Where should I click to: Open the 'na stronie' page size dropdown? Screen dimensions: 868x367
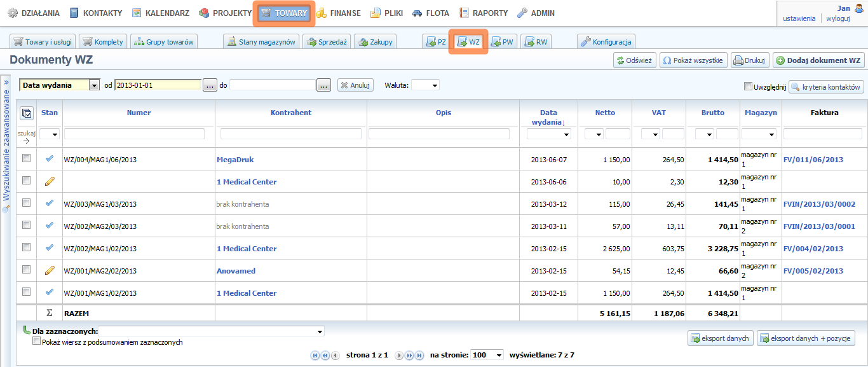point(487,355)
